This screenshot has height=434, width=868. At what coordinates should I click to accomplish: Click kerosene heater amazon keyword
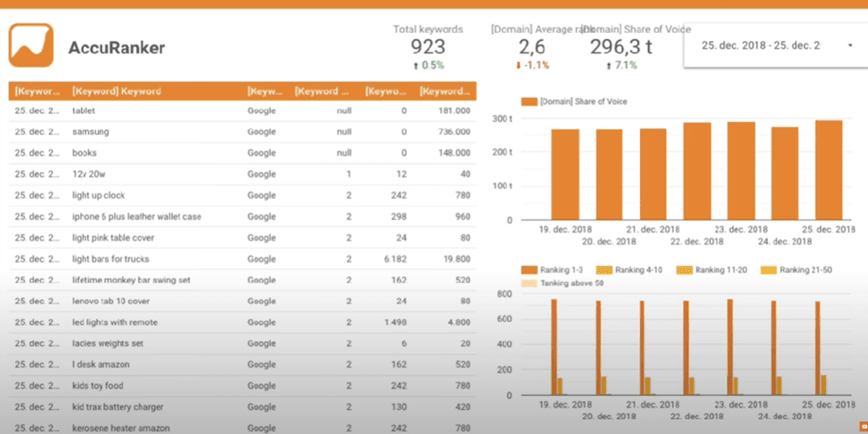[x=121, y=428]
